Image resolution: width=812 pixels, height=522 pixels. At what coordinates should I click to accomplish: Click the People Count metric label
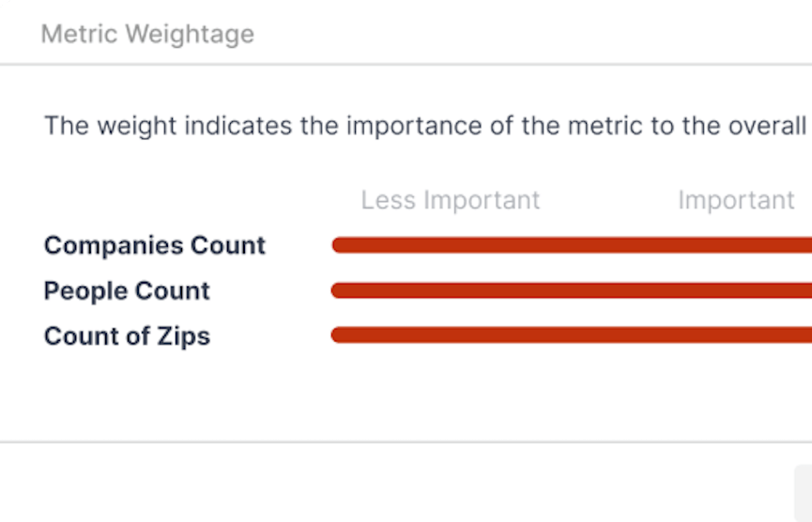pos(127,290)
